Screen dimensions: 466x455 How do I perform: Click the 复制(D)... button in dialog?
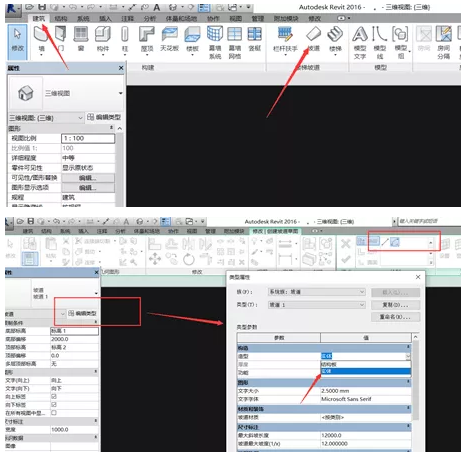coord(395,305)
